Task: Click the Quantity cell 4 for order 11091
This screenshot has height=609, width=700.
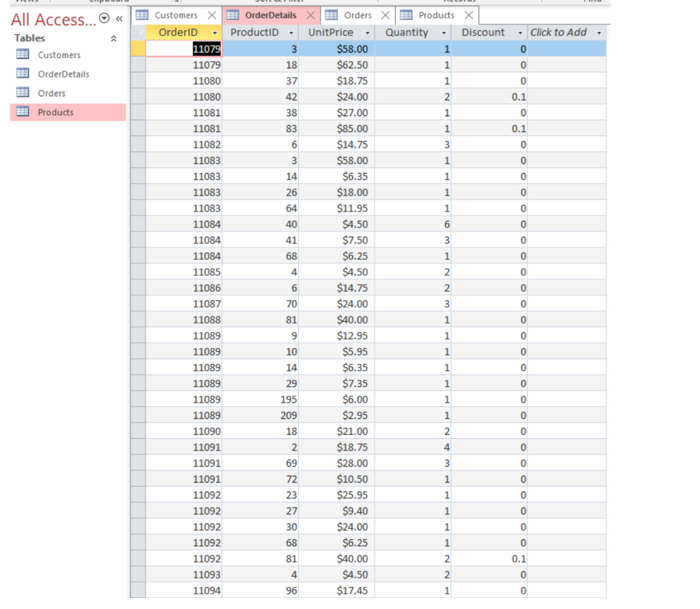Action: click(x=413, y=447)
